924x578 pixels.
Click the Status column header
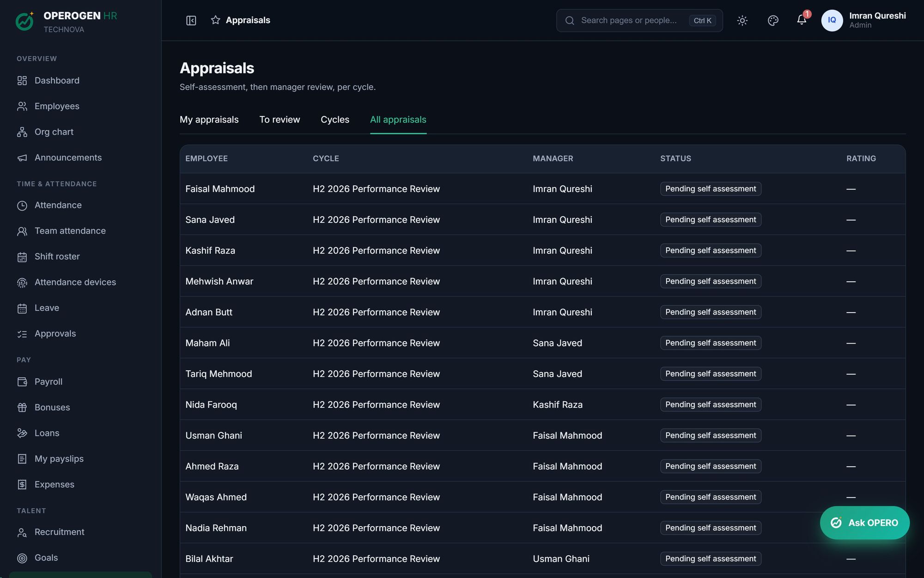pos(675,159)
